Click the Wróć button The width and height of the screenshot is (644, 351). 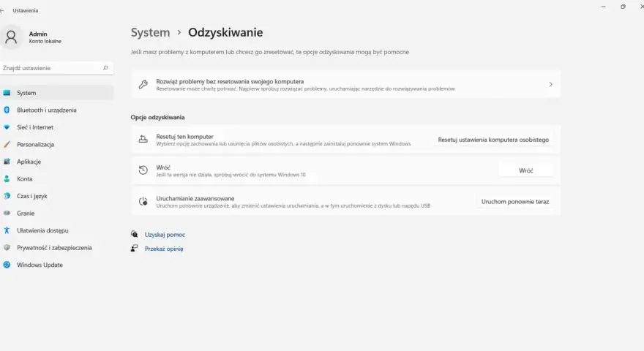pyautogui.click(x=526, y=170)
